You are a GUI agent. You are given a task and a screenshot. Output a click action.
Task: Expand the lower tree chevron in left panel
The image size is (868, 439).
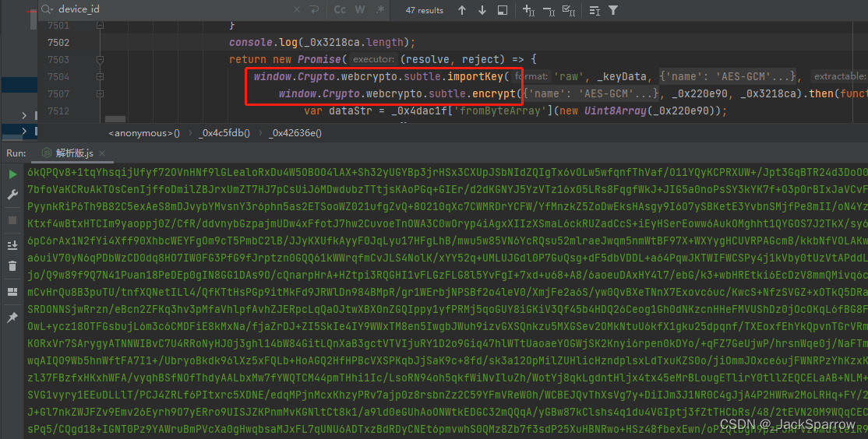[x=24, y=131]
